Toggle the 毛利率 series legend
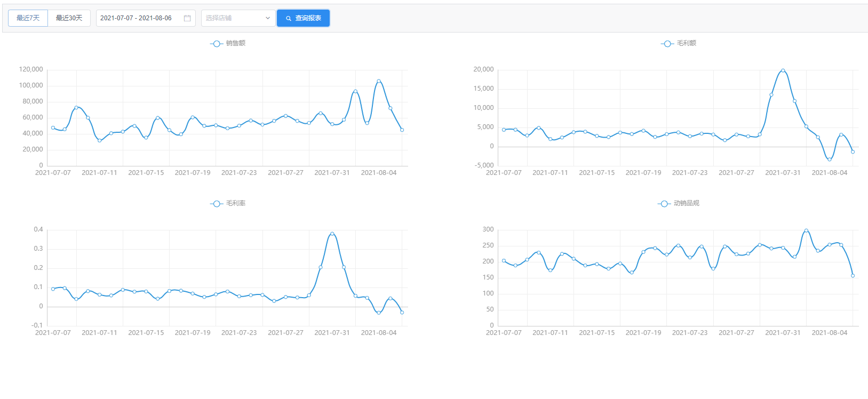Image resolution: width=868 pixels, height=399 pixels. tap(228, 203)
